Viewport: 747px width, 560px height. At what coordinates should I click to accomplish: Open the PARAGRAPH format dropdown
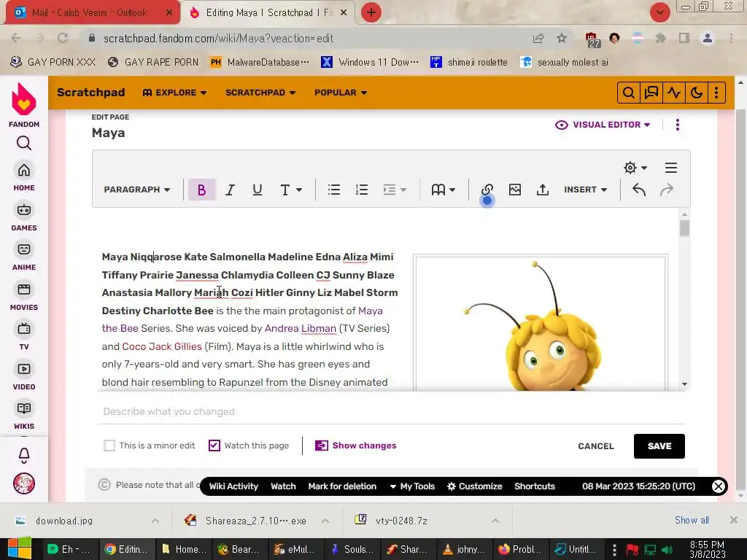click(136, 190)
